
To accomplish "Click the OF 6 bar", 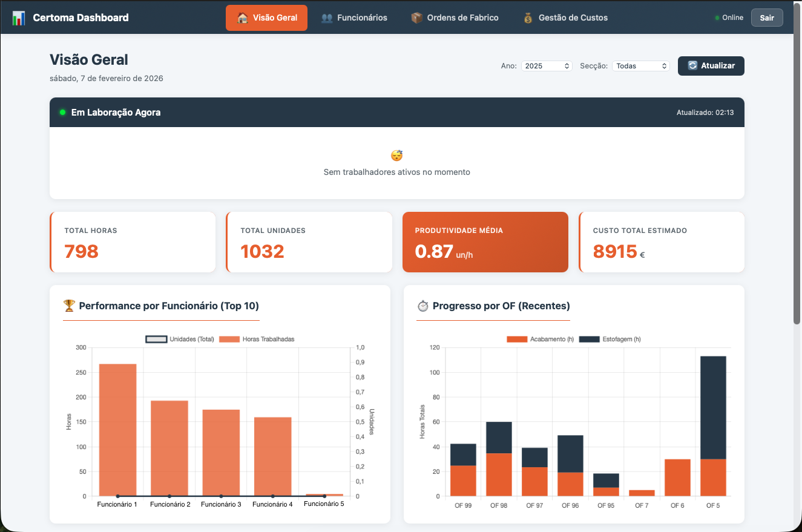I will coord(677,478).
